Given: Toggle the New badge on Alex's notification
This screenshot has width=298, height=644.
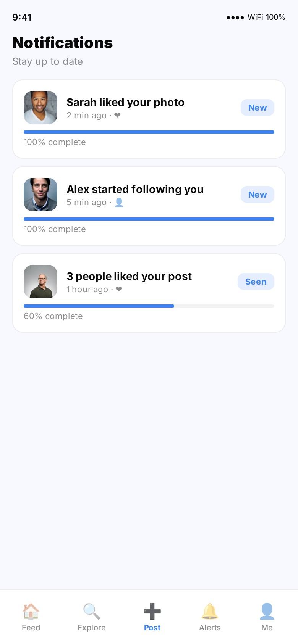Looking at the screenshot, I should point(257,195).
